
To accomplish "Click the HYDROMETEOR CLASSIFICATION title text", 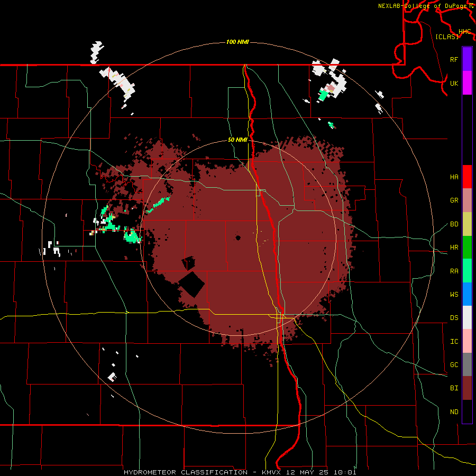I will (x=185, y=472).
